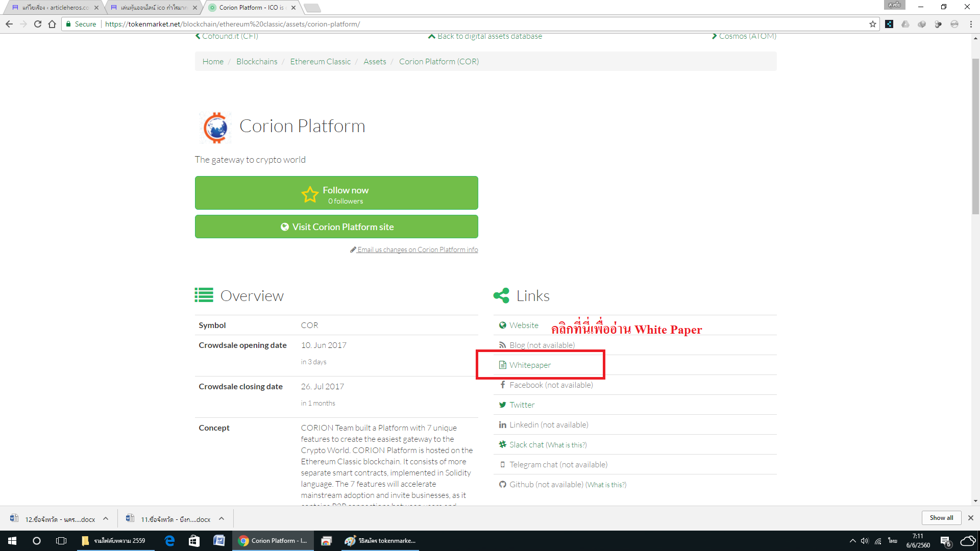
Task: Click the first blue extension icon in toolbar
Action: point(889,24)
